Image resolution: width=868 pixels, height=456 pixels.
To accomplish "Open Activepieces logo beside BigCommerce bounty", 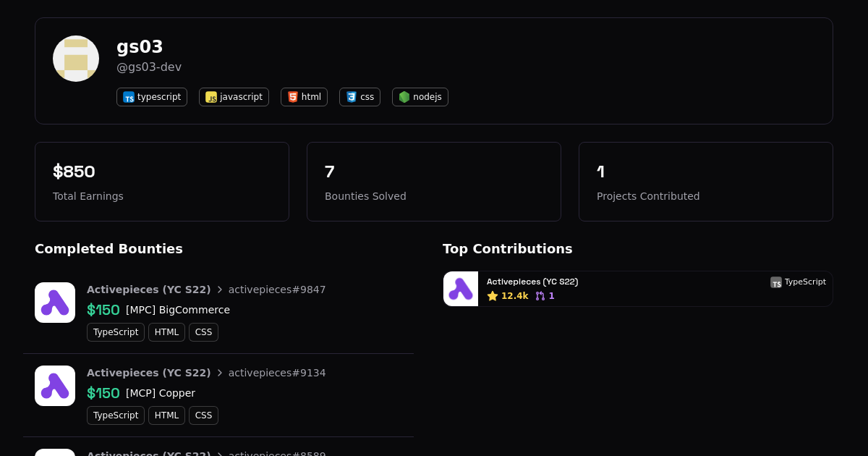I will click(55, 303).
